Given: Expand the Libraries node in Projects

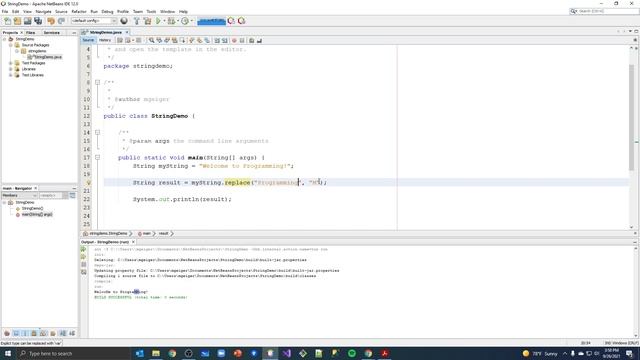Looking at the screenshot, I should click(x=11, y=69).
